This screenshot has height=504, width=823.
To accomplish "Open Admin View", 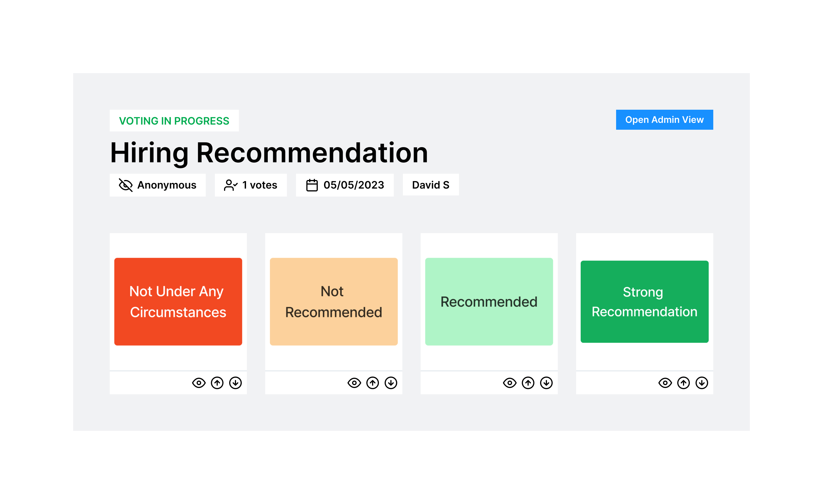I will pyautogui.click(x=664, y=119).
